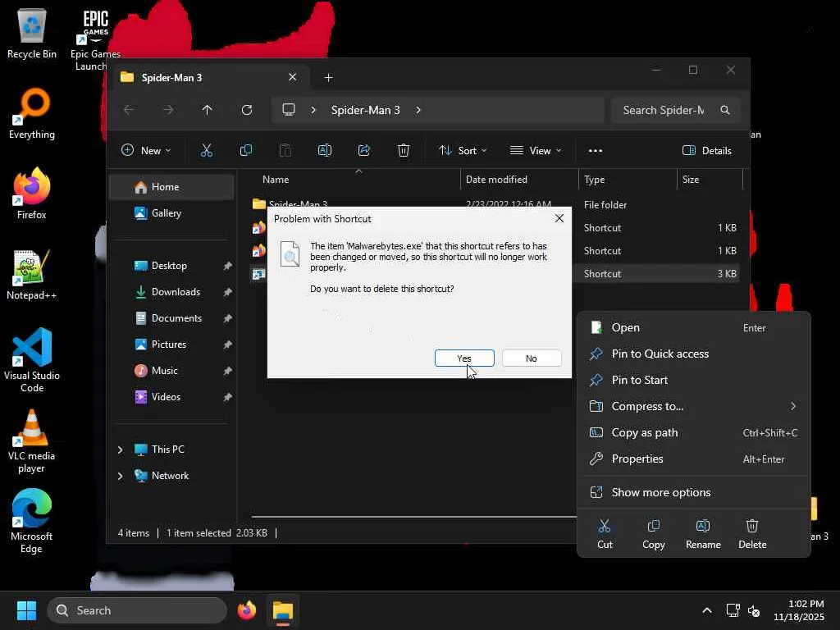Click the Share icon in Explorer toolbar
The image size is (840, 630).
coord(364,151)
